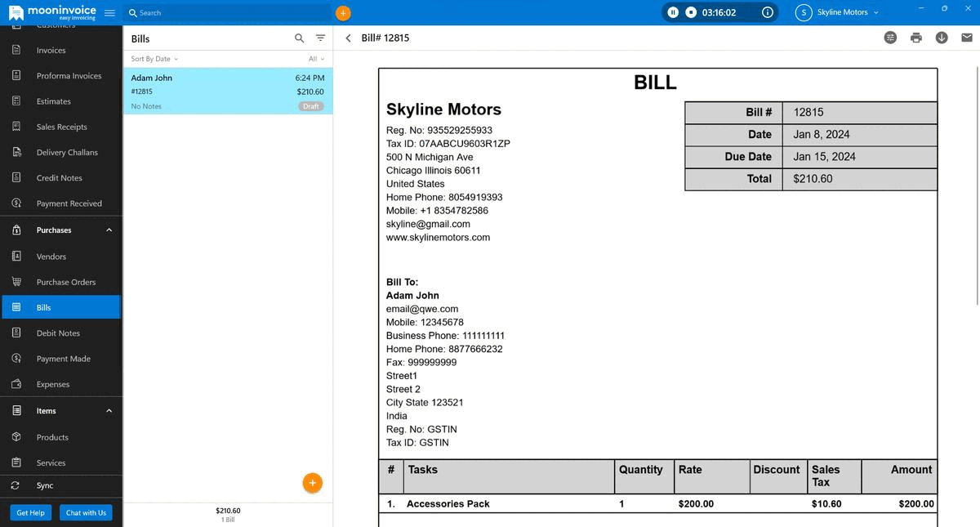Toggle the hamburger menu next to logo

(109, 13)
